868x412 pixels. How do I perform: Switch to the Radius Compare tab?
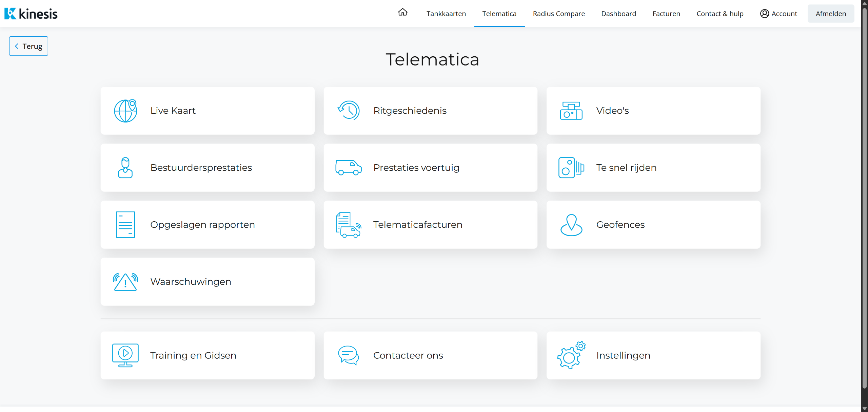click(559, 14)
